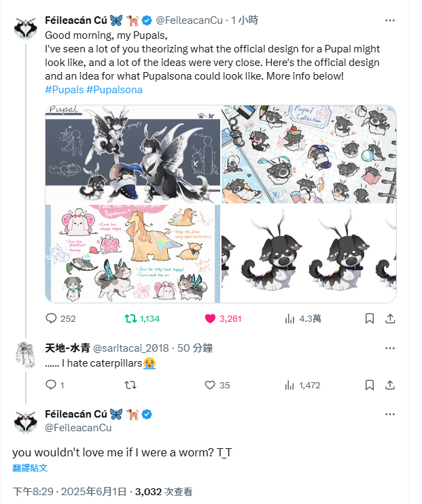Open reply icon on the main Pupal post

(51, 318)
